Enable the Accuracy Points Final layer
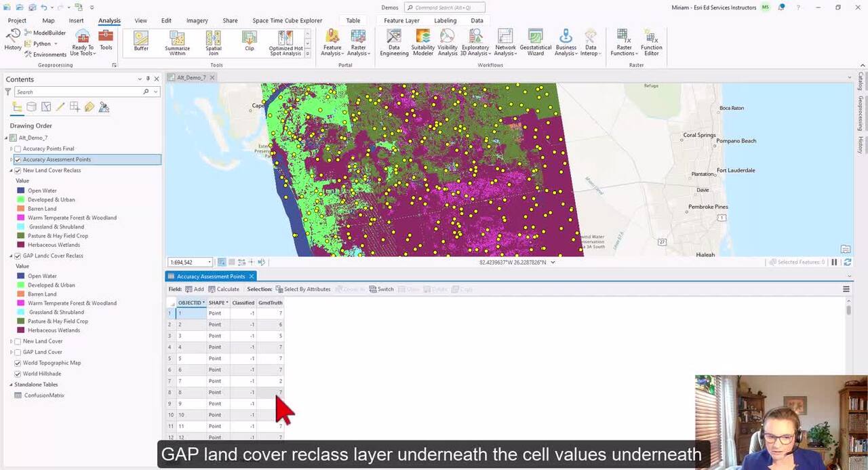Image resolution: width=868 pixels, height=470 pixels. tap(18, 149)
